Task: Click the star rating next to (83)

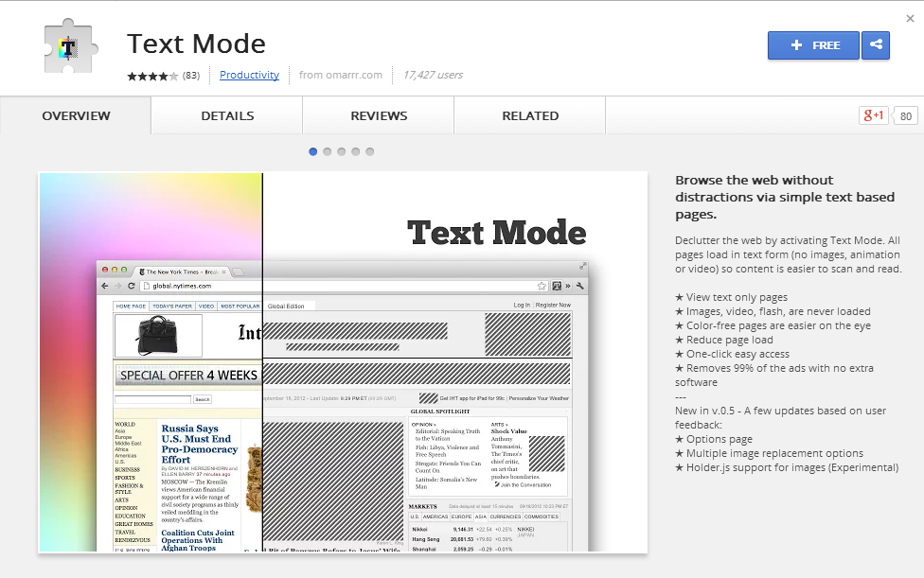Action: (152, 76)
